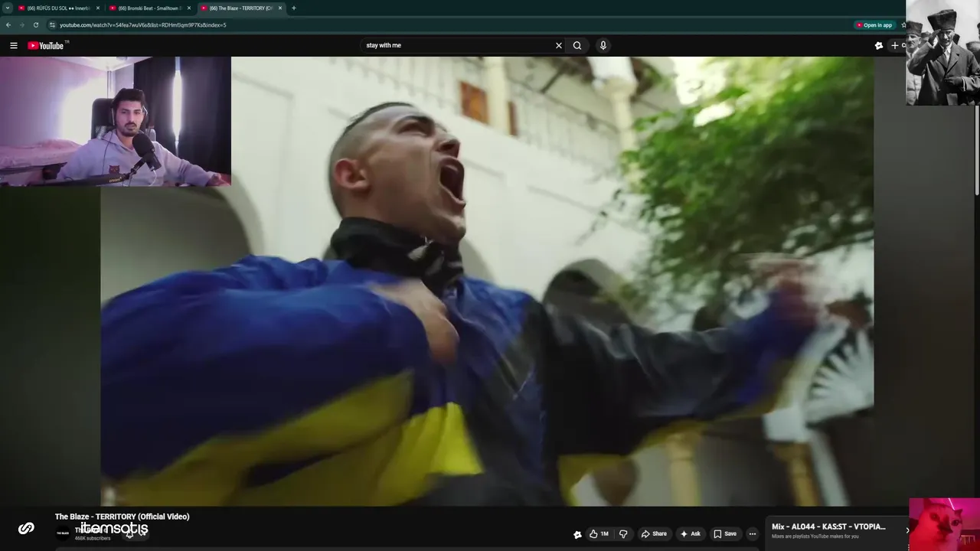This screenshot has width=980, height=551.
Task: Click the browser back arrow
Action: coord(8,24)
